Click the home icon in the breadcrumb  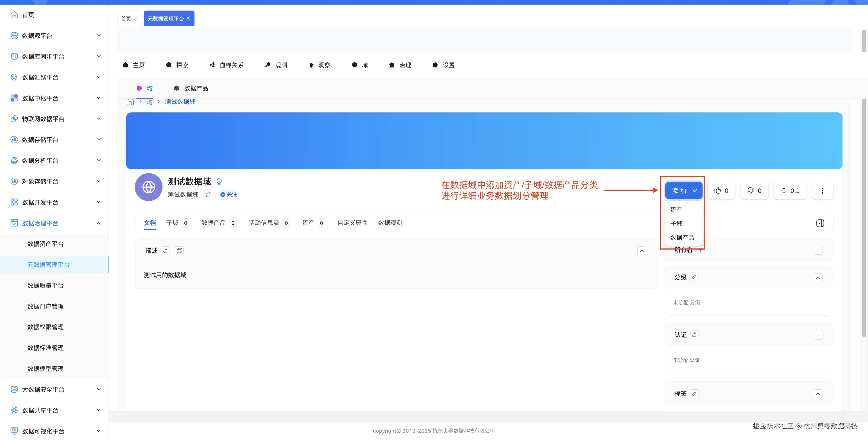130,102
